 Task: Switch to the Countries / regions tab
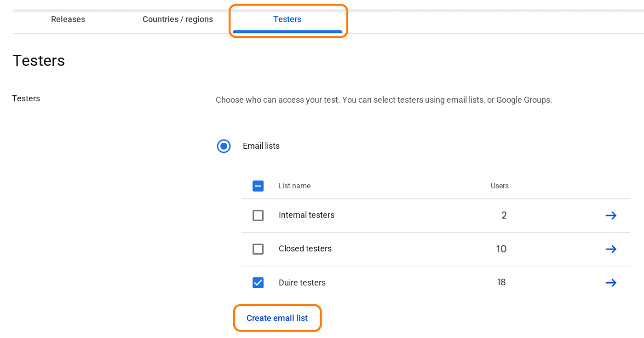(x=178, y=19)
